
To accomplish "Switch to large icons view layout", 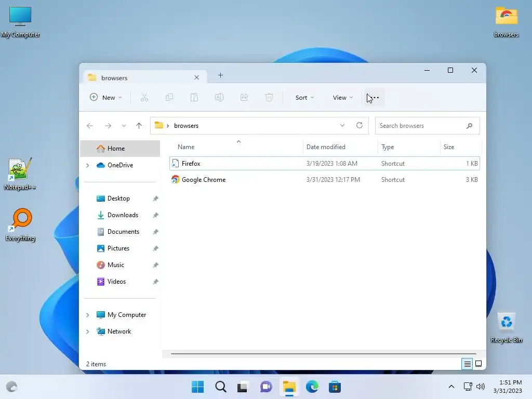I will click(x=478, y=364).
